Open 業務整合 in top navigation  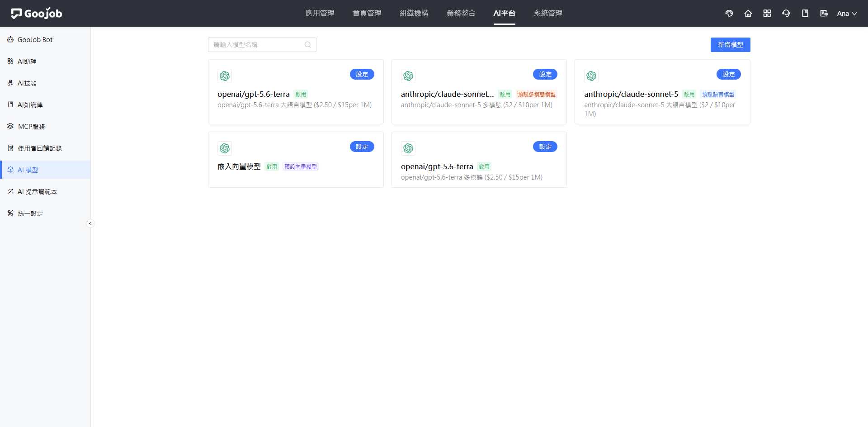coord(461,13)
